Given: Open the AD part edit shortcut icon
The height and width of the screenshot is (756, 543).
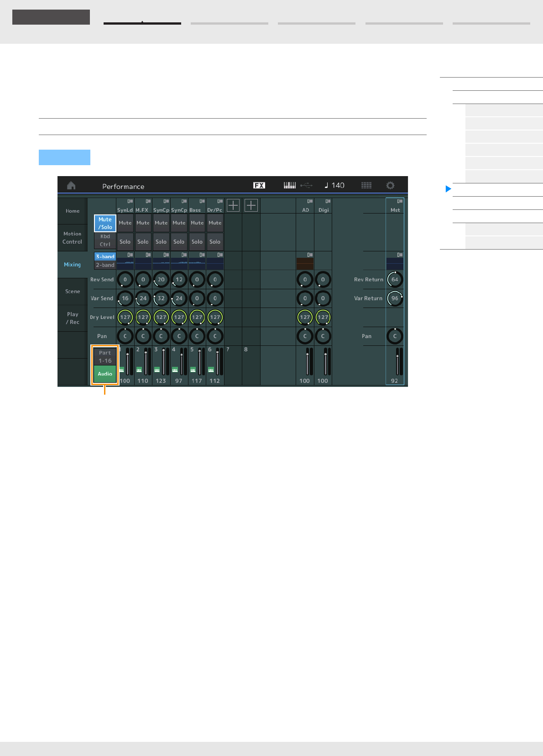Looking at the screenshot, I should (310, 201).
